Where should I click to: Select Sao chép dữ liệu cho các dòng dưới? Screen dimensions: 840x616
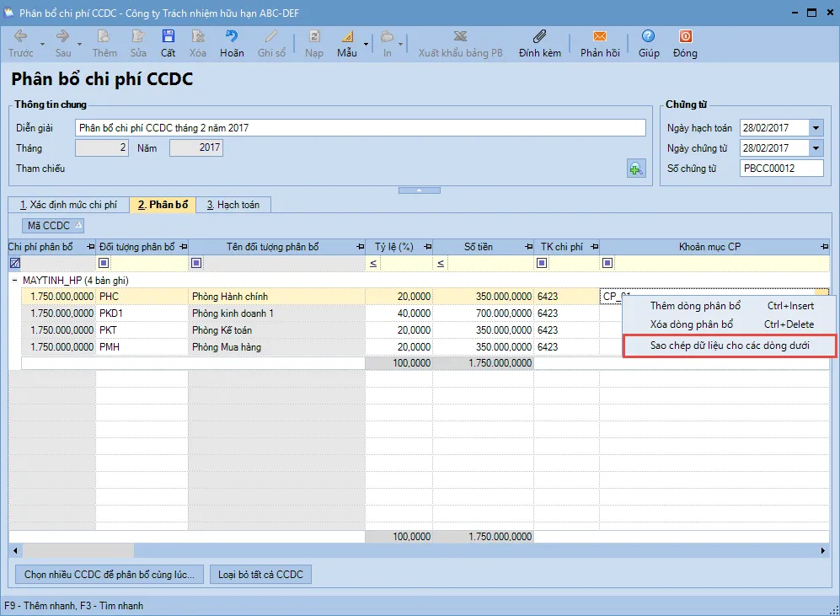(729, 345)
